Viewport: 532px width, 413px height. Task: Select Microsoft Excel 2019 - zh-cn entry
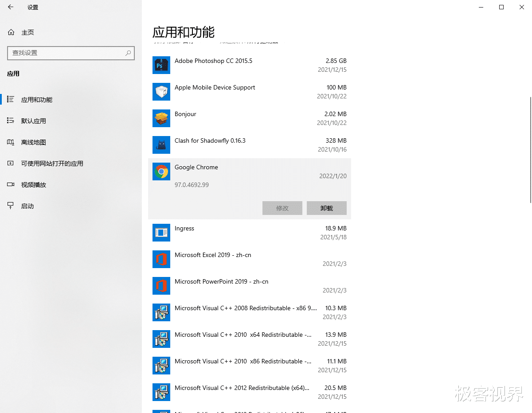tap(213, 255)
